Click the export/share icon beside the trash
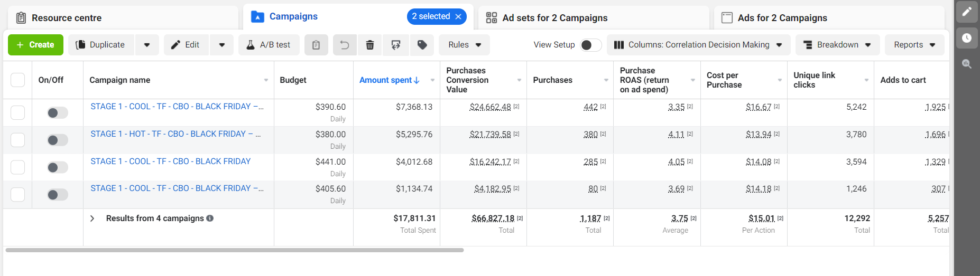980x276 pixels. 396,45
